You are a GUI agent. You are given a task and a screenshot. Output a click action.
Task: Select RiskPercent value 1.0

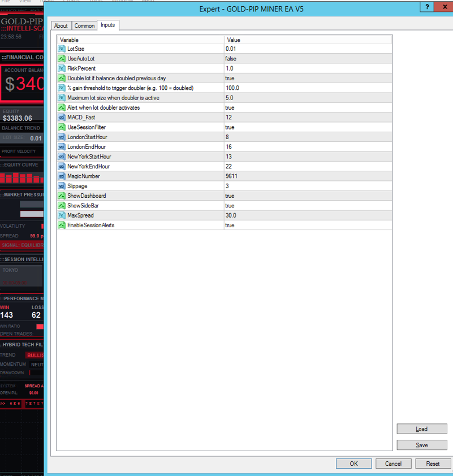pyautogui.click(x=230, y=68)
